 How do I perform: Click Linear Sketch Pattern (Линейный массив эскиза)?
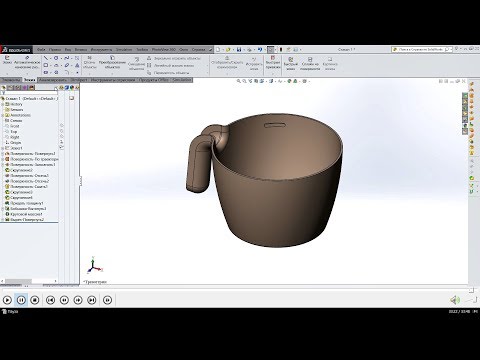tap(170, 65)
